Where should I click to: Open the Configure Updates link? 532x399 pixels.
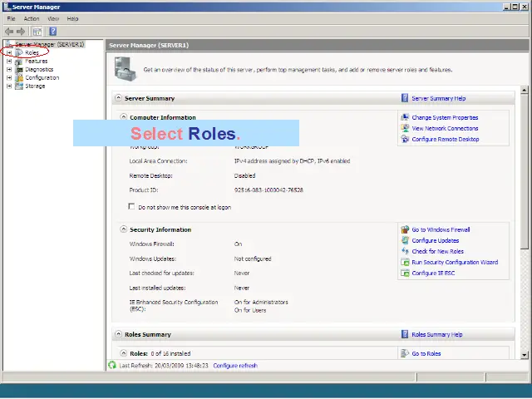pos(436,240)
